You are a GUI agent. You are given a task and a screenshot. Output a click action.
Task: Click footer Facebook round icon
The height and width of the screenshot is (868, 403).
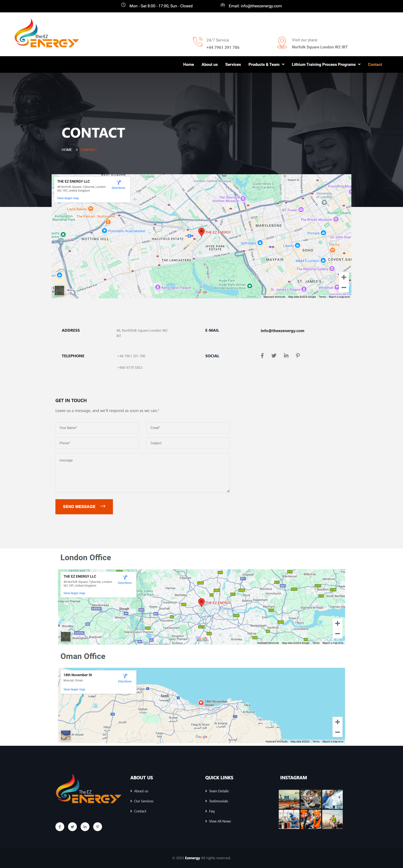60,826
